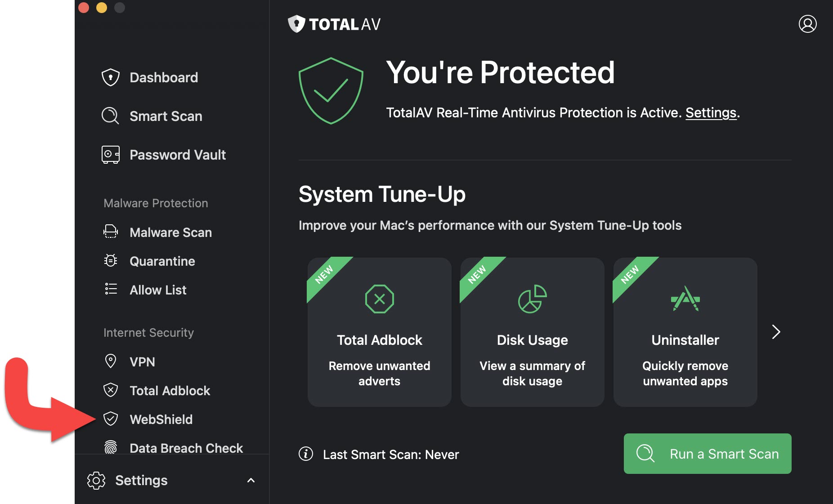
Task: Select the Malware Scan scanner icon
Action: tap(111, 232)
